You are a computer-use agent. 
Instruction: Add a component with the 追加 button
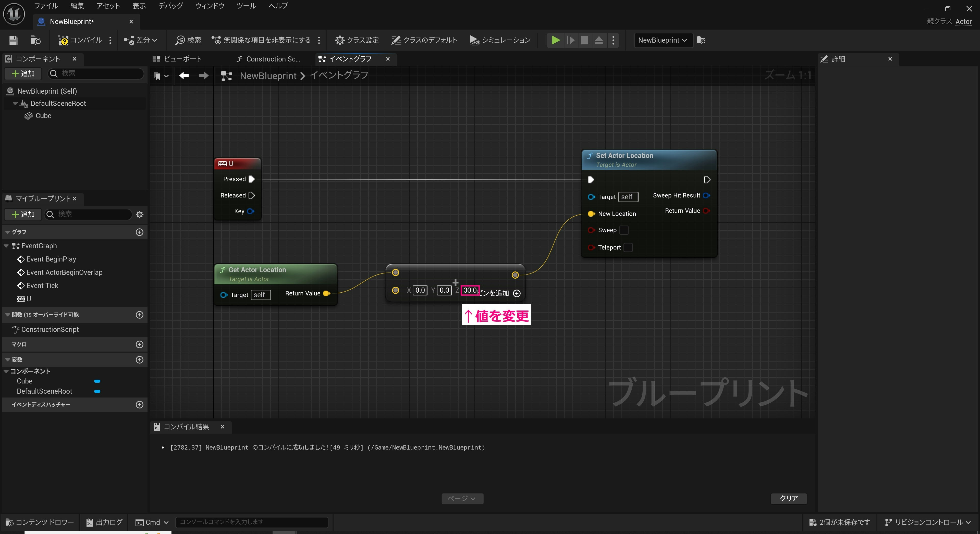pyautogui.click(x=22, y=73)
